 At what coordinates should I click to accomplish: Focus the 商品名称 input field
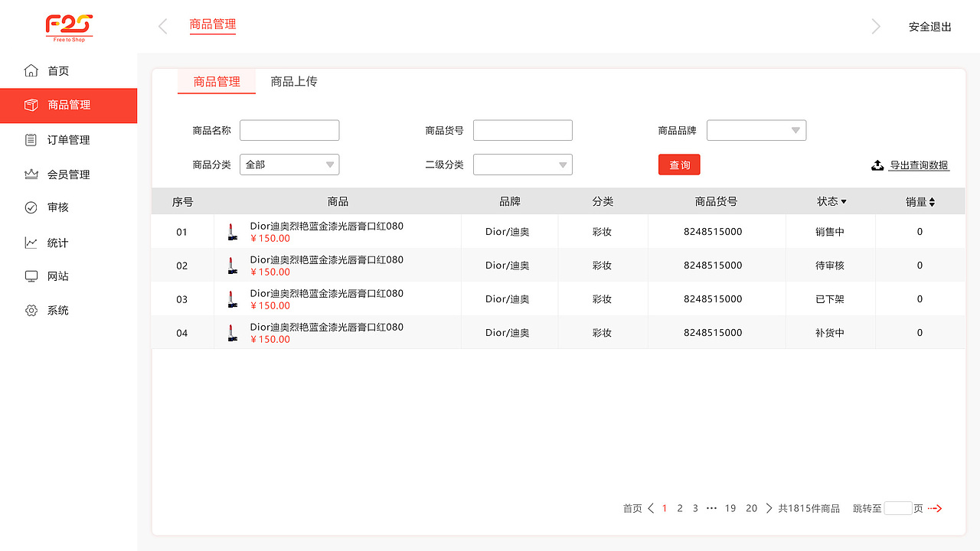(289, 131)
